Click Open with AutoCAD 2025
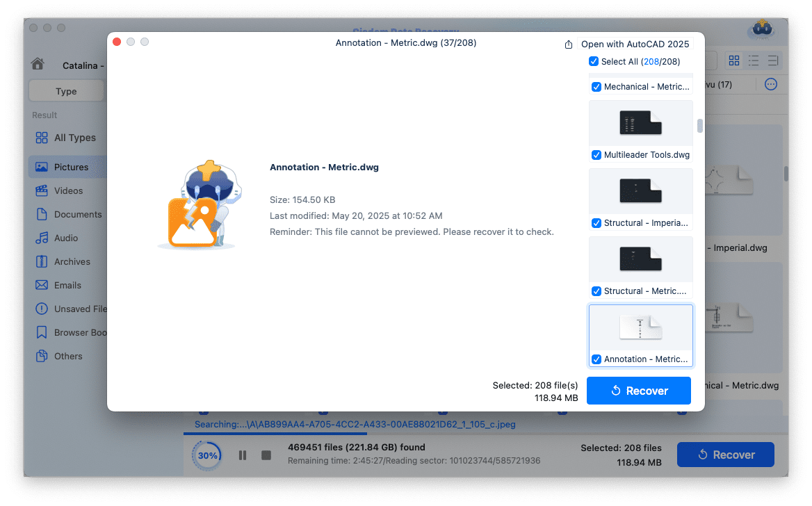The width and height of the screenshot is (812, 506). [635, 44]
